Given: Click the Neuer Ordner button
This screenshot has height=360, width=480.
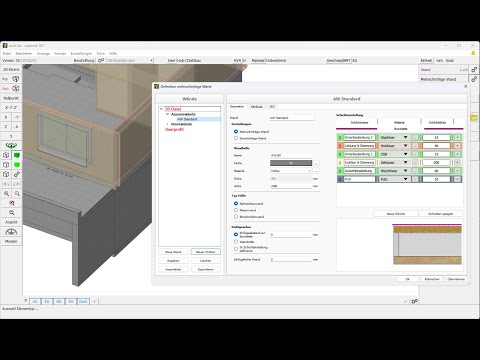Looking at the screenshot, I should click(206, 252).
